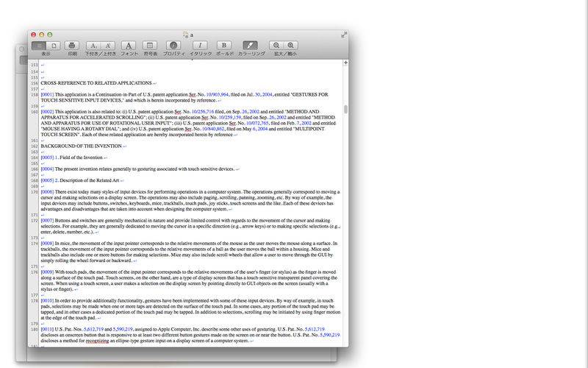The width and height of the screenshot is (588, 368).
Task: Open the フォント font panel
Action: click(x=128, y=46)
